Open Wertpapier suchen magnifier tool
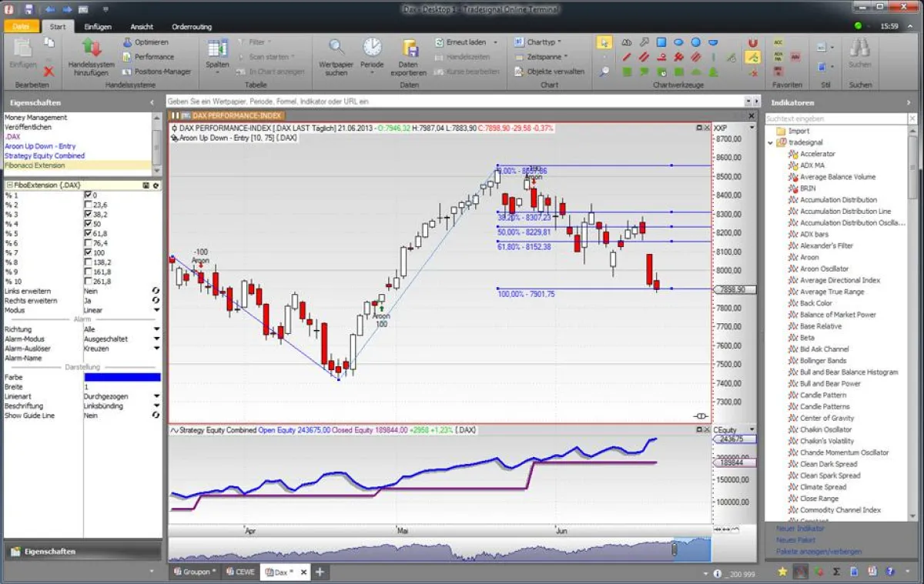Viewport: 924px width, 584px height. pyautogui.click(x=336, y=48)
